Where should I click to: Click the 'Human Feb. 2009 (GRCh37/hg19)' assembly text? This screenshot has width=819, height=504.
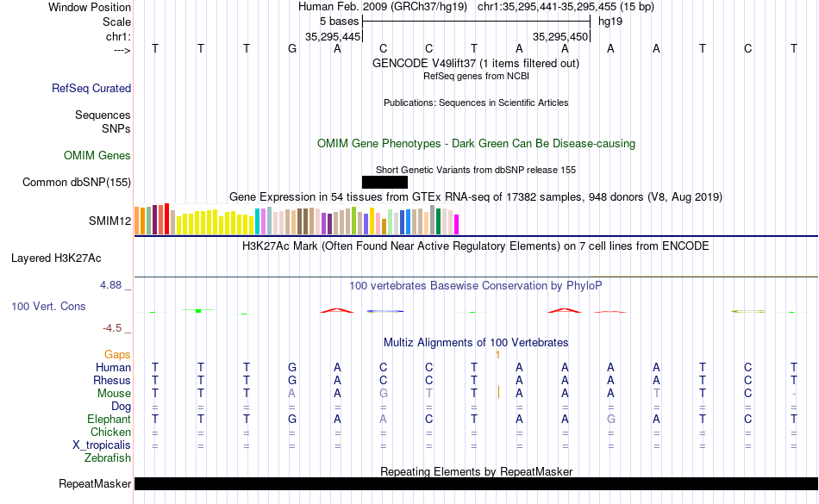point(382,7)
